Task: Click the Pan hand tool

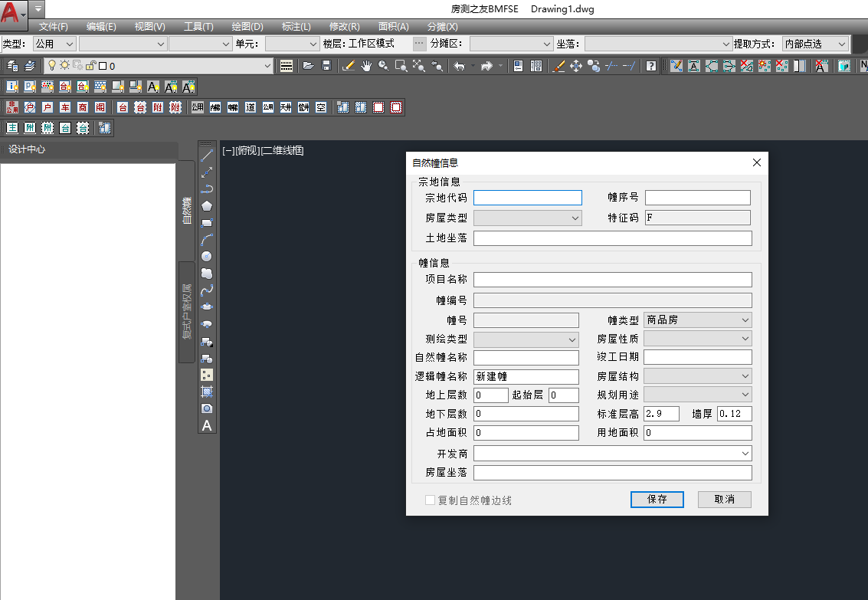Action: [x=365, y=66]
